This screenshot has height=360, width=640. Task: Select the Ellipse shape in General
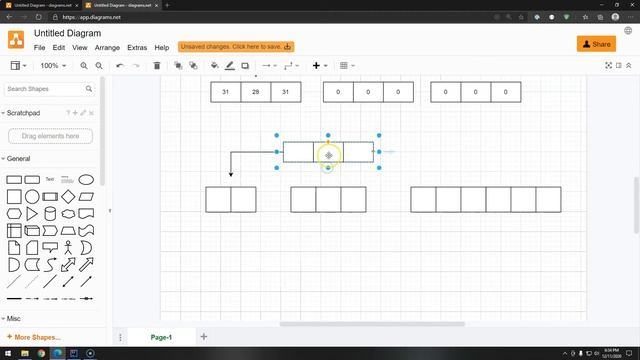[86, 180]
